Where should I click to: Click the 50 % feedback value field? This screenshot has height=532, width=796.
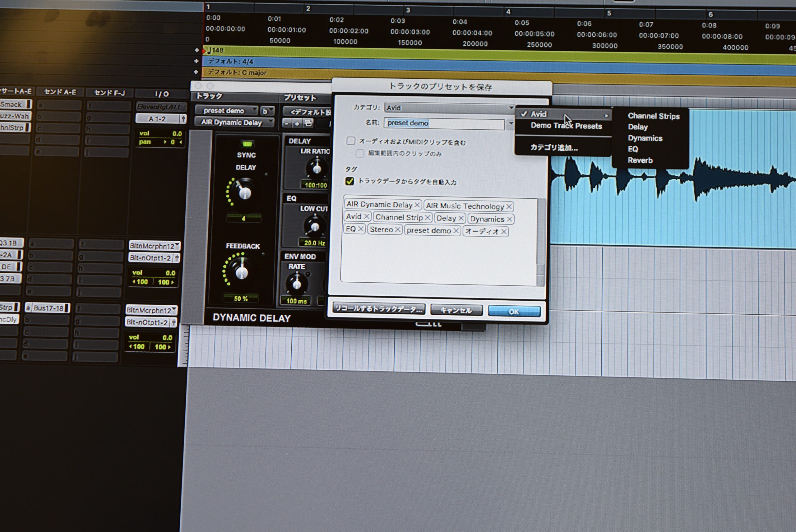click(x=241, y=298)
